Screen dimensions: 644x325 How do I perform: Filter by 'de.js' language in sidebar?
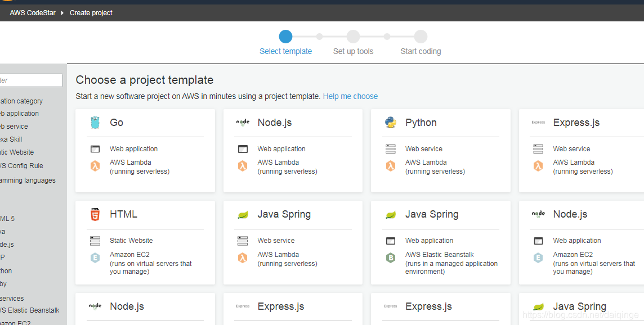click(7, 245)
